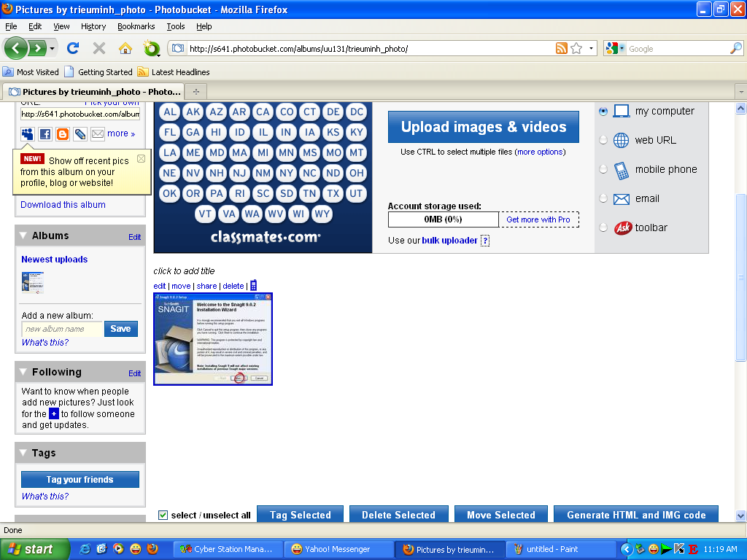Open the search engine selector dropdown
This screenshot has height=560, width=747.
click(x=622, y=48)
